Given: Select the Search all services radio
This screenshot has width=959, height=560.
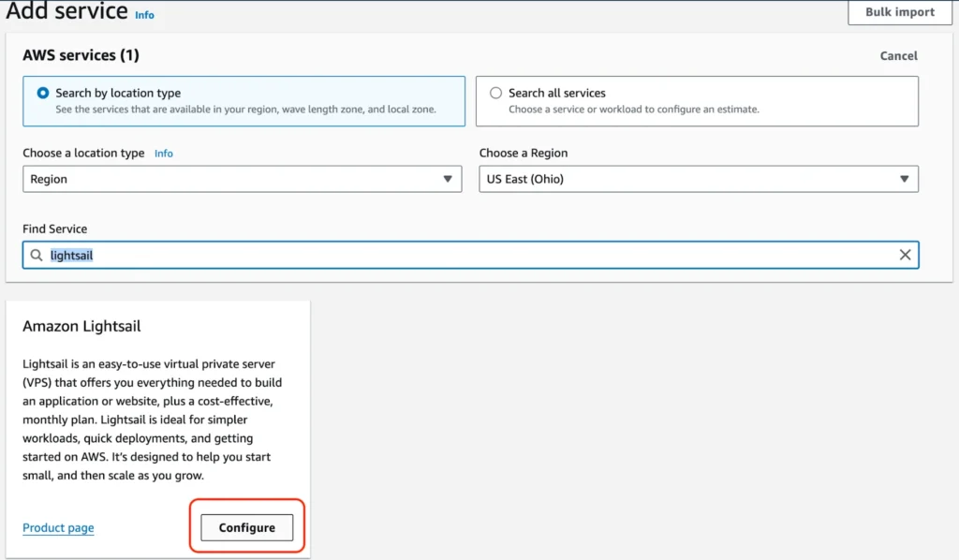Looking at the screenshot, I should tap(496, 93).
